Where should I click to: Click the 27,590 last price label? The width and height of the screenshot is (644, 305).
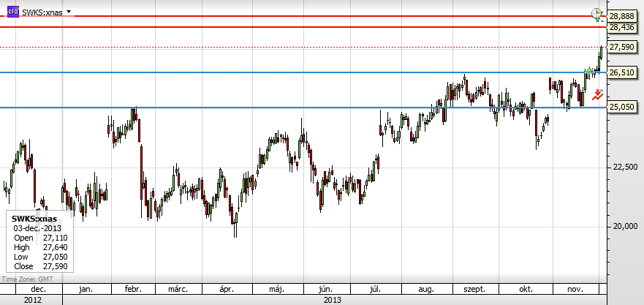[x=621, y=48]
